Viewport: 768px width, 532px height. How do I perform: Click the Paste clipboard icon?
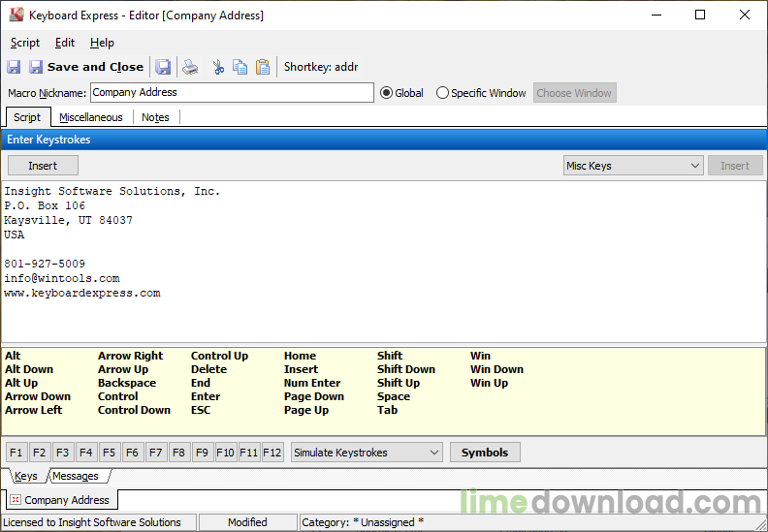click(x=263, y=67)
